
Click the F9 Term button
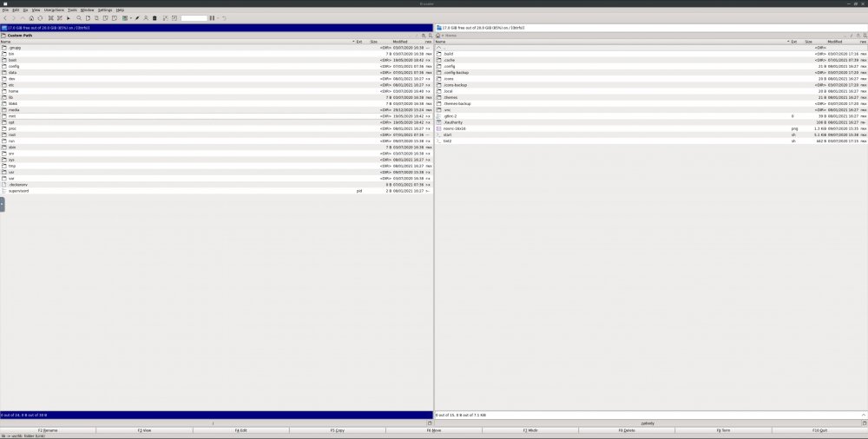click(x=723, y=430)
